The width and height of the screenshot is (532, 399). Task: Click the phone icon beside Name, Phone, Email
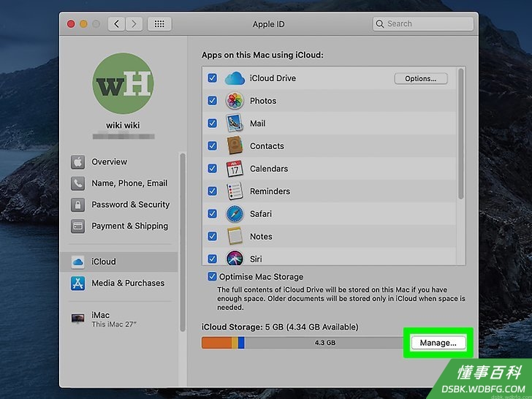click(x=77, y=183)
